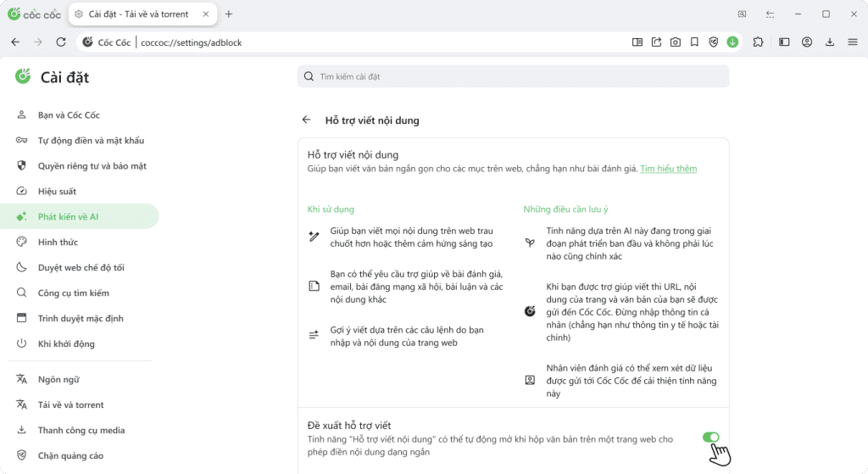Go to Chặn quảng cáo settings
This screenshot has height=474, width=868.
point(70,455)
